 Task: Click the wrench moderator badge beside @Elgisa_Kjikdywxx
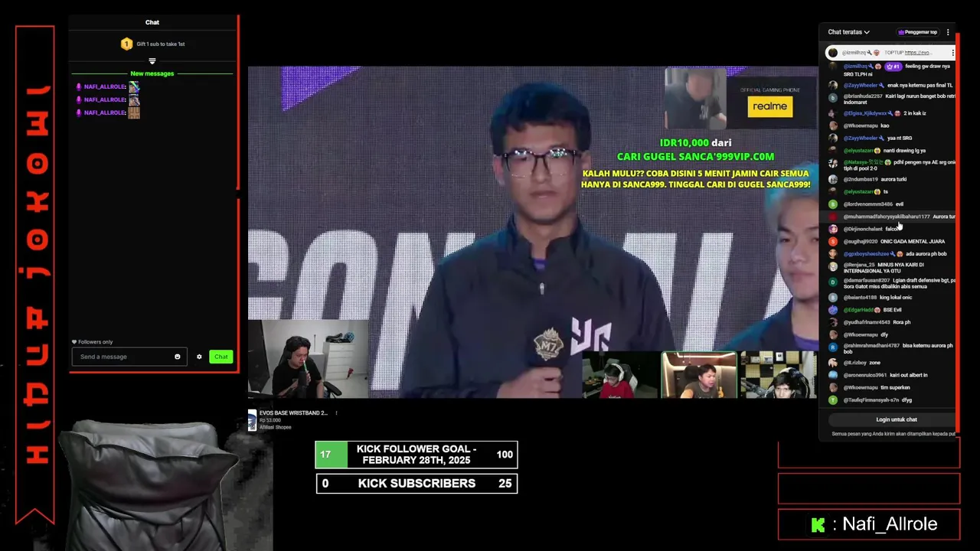[890, 113]
